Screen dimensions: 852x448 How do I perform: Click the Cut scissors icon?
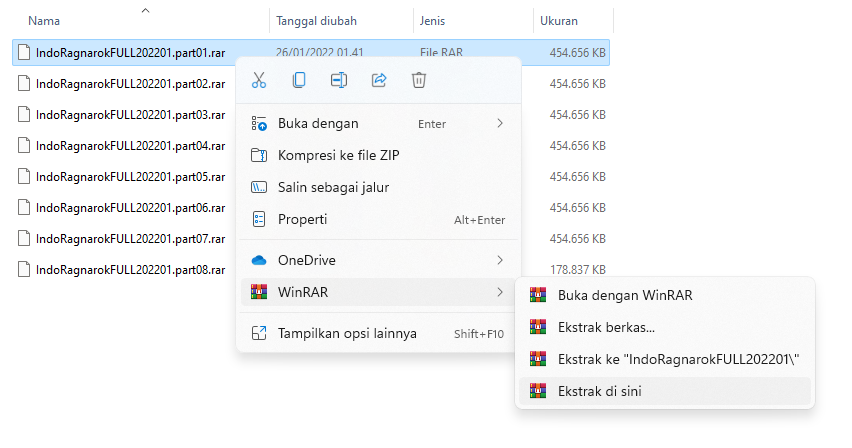259,80
